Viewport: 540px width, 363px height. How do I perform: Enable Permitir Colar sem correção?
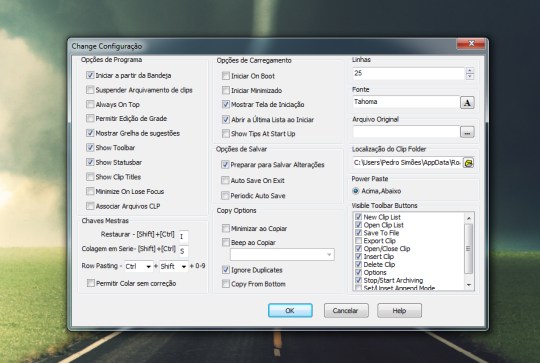[x=91, y=283]
